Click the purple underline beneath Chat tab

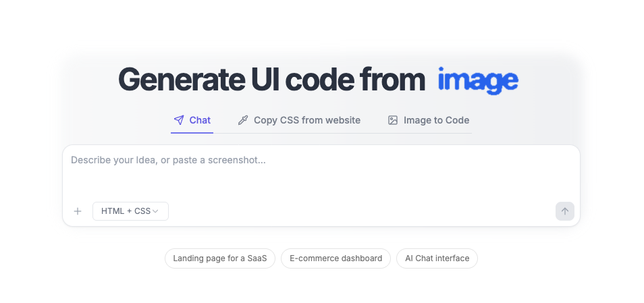point(192,133)
